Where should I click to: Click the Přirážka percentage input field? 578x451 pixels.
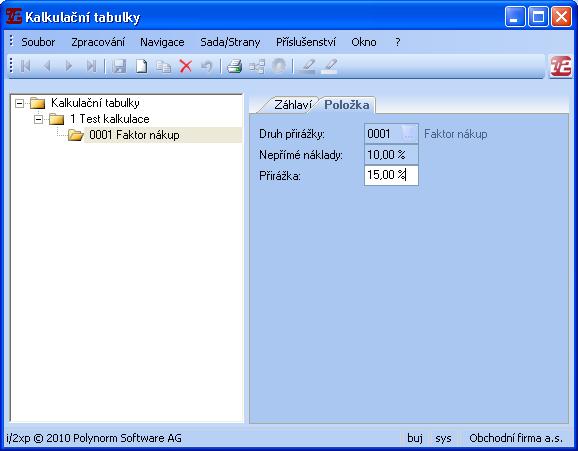[x=391, y=175]
